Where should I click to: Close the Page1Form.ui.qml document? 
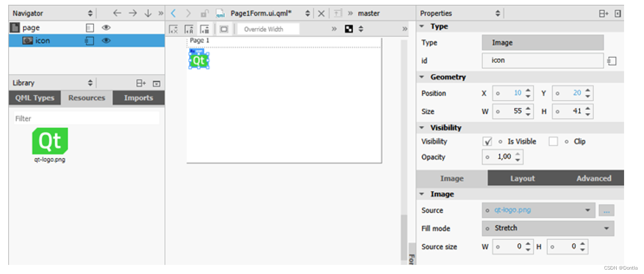[321, 13]
